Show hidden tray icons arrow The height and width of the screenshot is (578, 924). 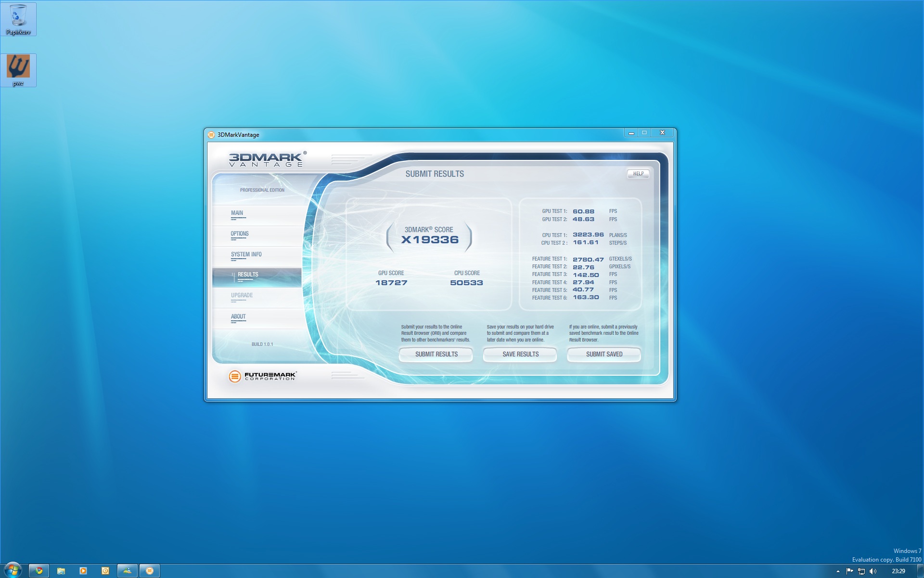click(x=838, y=571)
